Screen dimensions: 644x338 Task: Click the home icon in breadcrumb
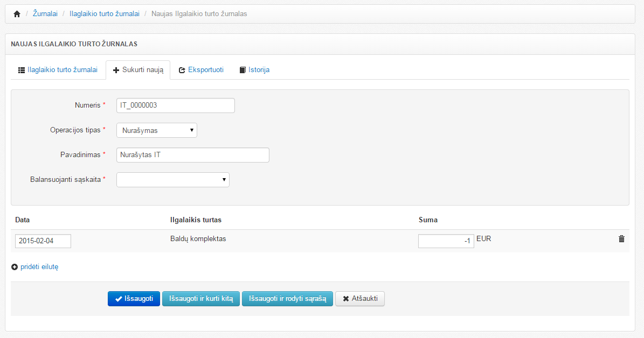point(17,14)
